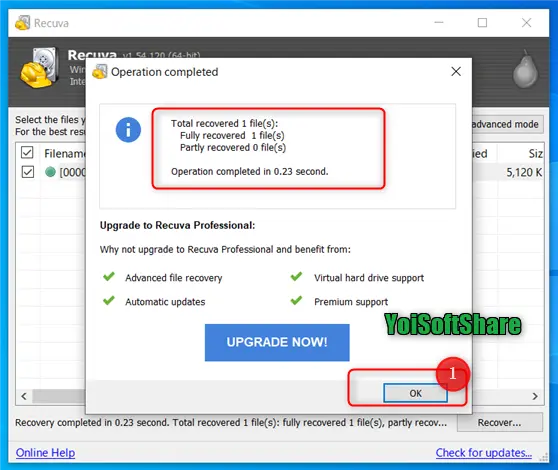Click the Recover... button
558x470 pixels.
tap(500, 422)
